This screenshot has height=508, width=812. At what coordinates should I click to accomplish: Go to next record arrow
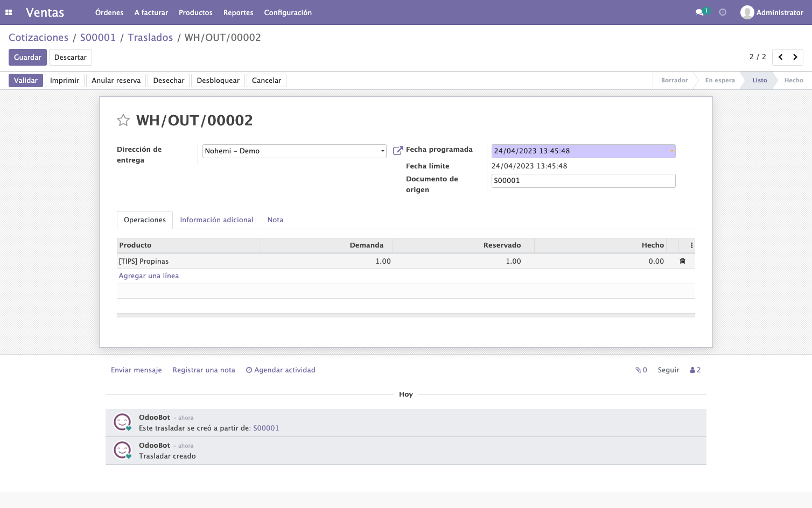(795, 57)
